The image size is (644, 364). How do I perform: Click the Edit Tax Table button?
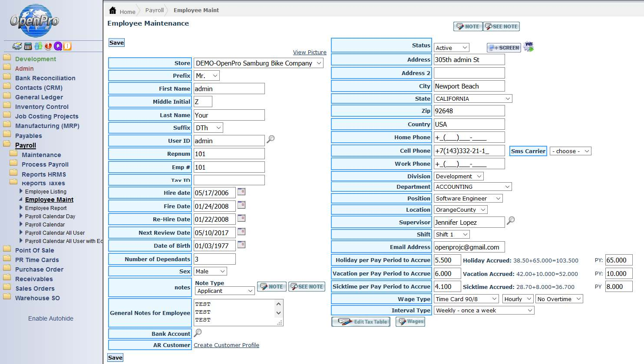pos(361,321)
